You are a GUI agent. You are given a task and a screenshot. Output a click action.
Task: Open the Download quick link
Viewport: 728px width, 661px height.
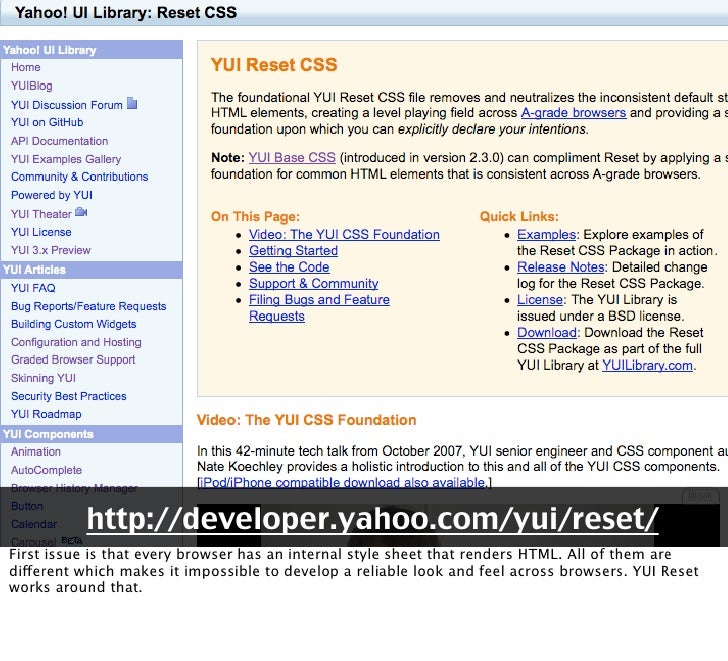pyautogui.click(x=547, y=333)
